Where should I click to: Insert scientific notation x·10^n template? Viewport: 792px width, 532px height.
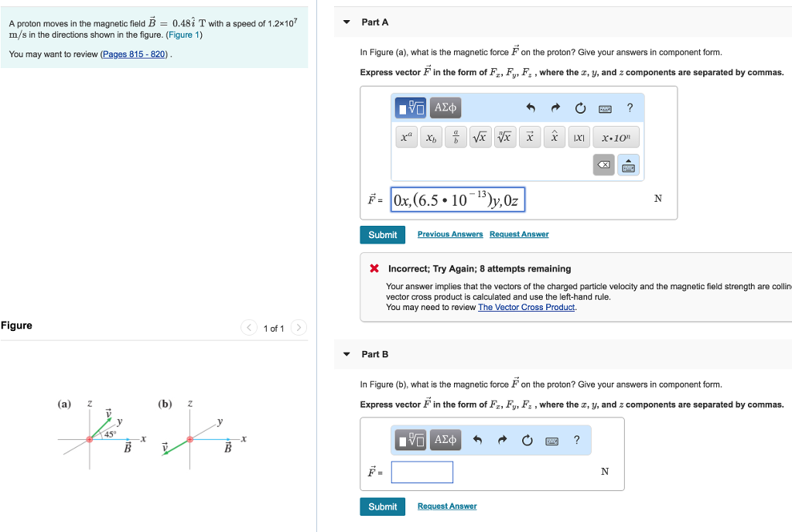(616, 137)
